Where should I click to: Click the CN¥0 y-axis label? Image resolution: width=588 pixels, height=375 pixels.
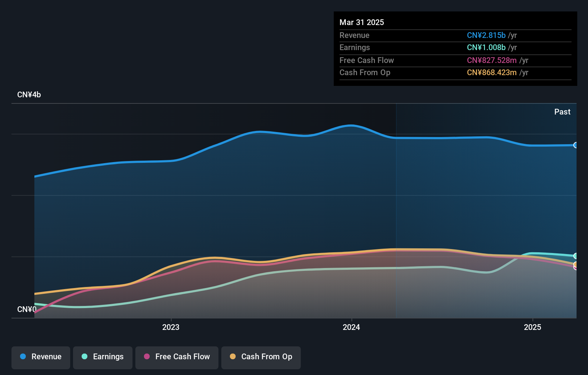[x=27, y=309]
